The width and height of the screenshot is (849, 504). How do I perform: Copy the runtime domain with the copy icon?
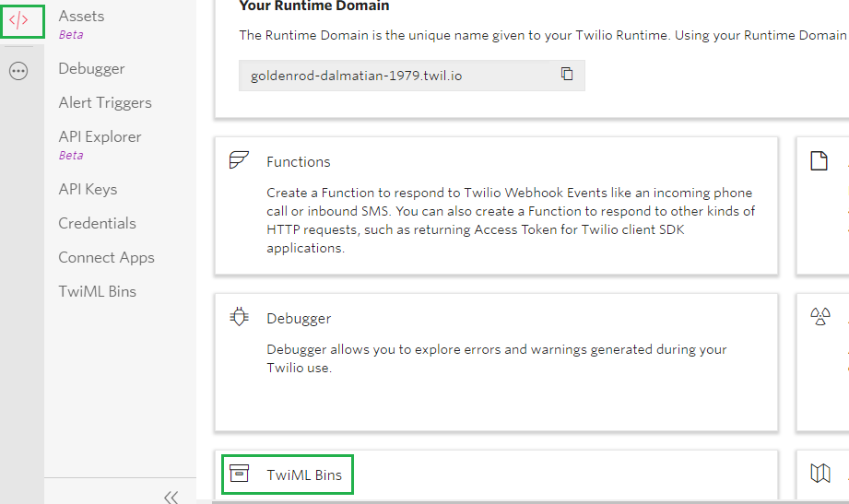coord(567,75)
